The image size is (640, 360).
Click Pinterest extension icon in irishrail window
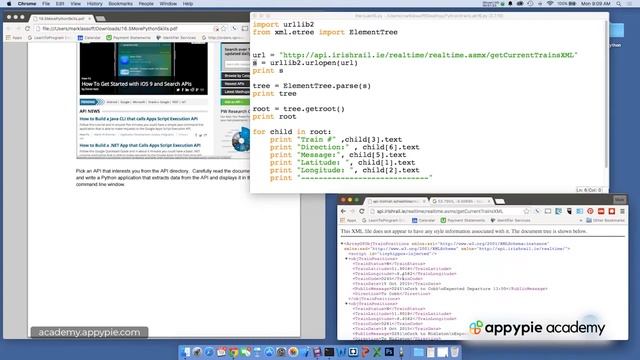click(590, 211)
